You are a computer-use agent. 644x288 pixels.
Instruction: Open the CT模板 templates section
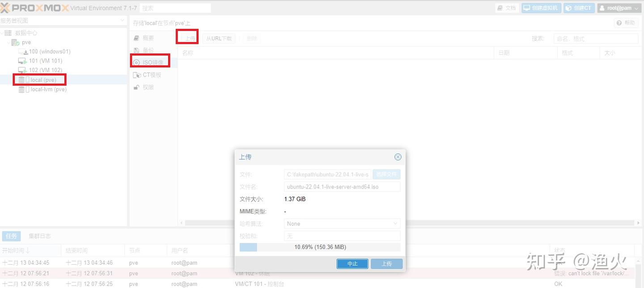137,75
